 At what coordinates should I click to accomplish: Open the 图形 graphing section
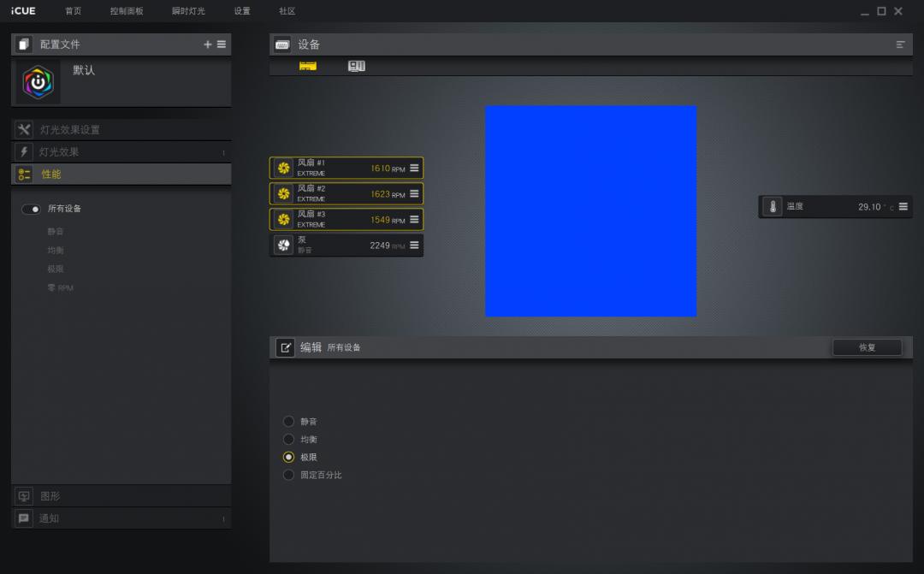(121, 496)
